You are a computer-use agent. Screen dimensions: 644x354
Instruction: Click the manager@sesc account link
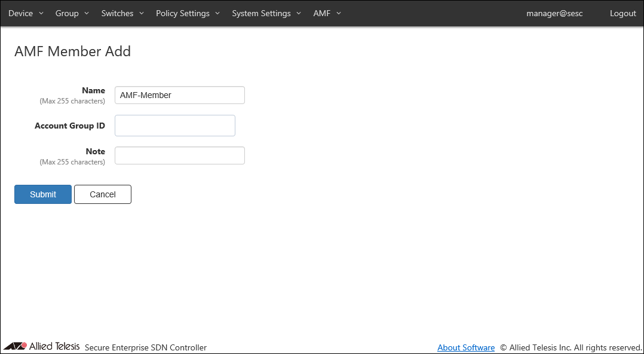pos(554,13)
